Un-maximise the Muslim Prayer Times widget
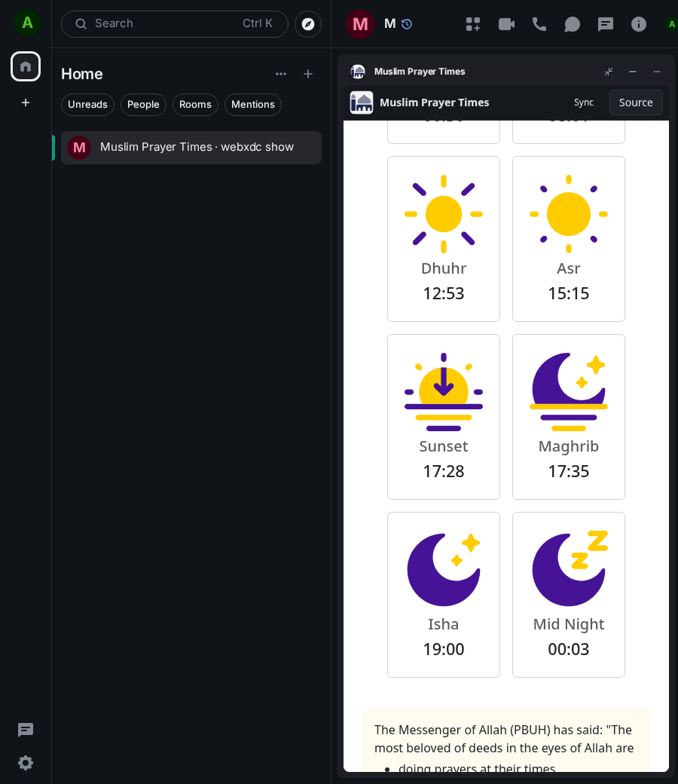 (x=609, y=72)
